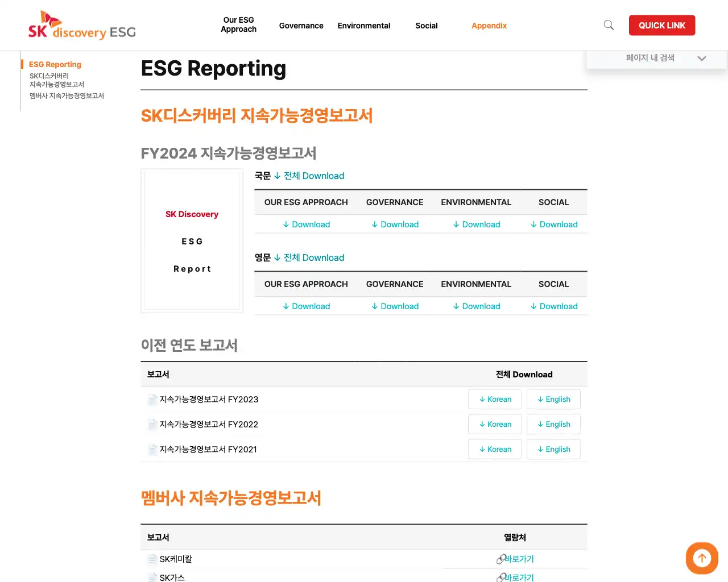The height and width of the screenshot is (582, 728).
Task: Click the FY2023 report document icon
Action: click(152, 400)
